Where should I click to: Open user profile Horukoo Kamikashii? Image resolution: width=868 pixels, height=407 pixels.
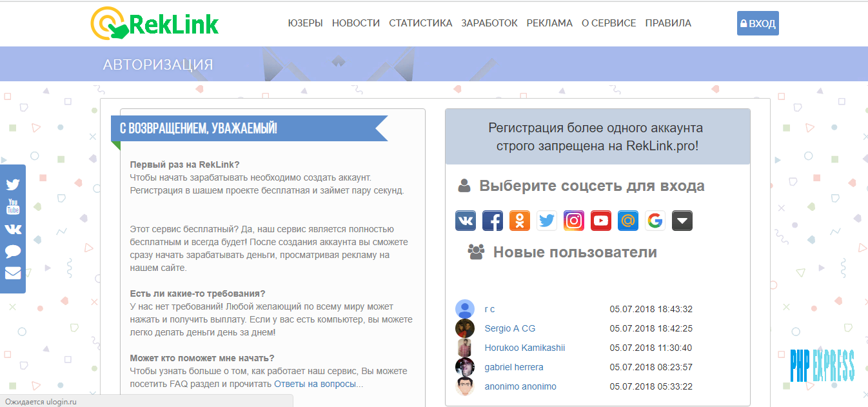tap(525, 348)
